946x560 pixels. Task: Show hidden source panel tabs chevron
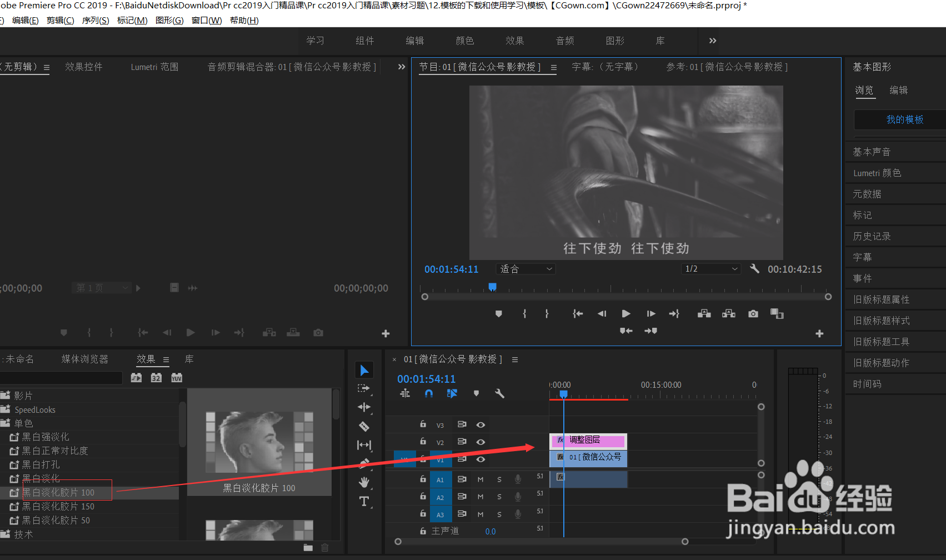(402, 67)
